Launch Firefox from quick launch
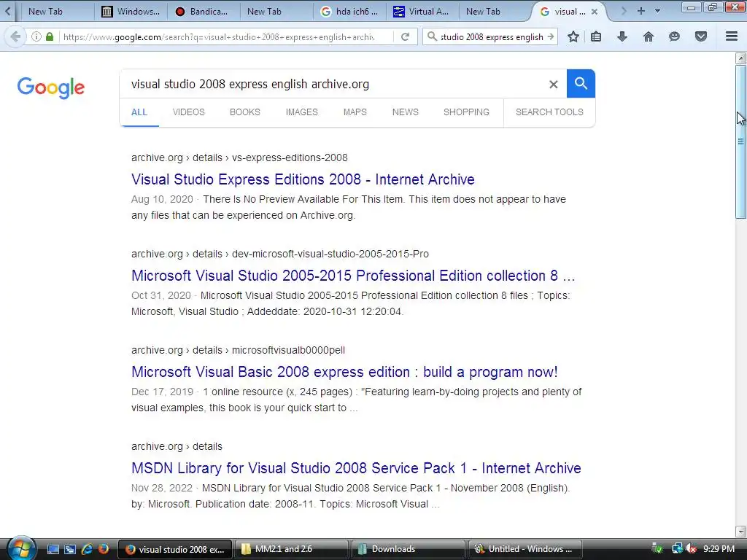 click(103, 549)
